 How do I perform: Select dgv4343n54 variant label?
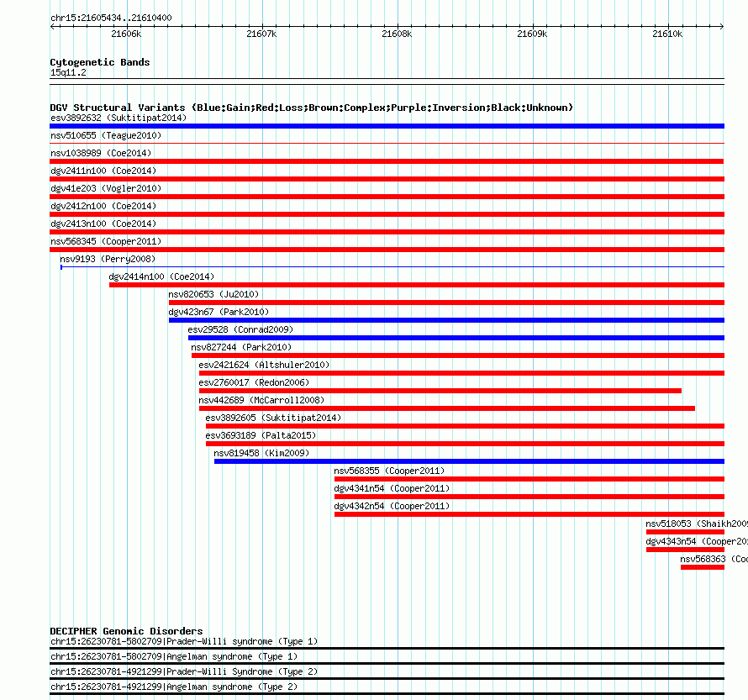(x=697, y=541)
